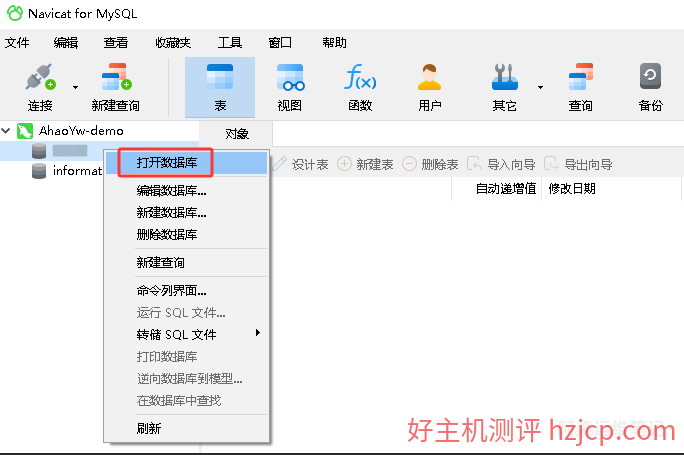This screenshot has height=455, width=684.
Task: Select the blurred database cylinder icon
Action: pos(39,151)
